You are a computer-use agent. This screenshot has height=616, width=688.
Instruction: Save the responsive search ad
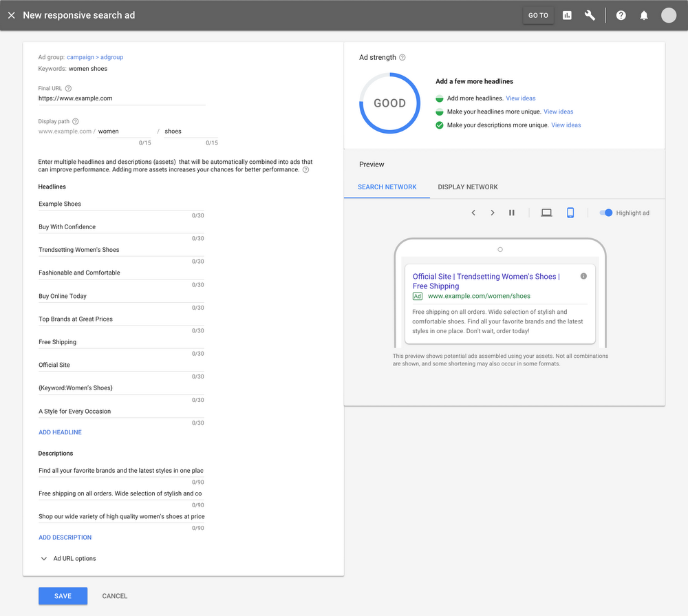(63, 596)
